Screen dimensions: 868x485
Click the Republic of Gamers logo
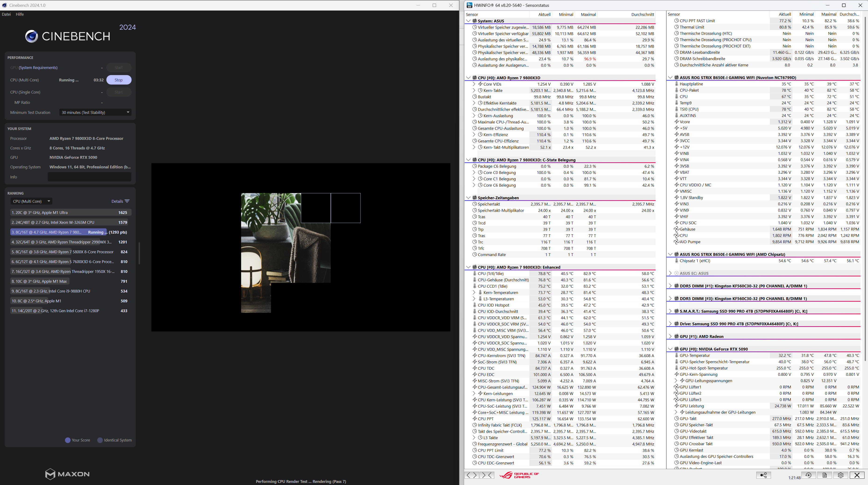click(519, 475)
